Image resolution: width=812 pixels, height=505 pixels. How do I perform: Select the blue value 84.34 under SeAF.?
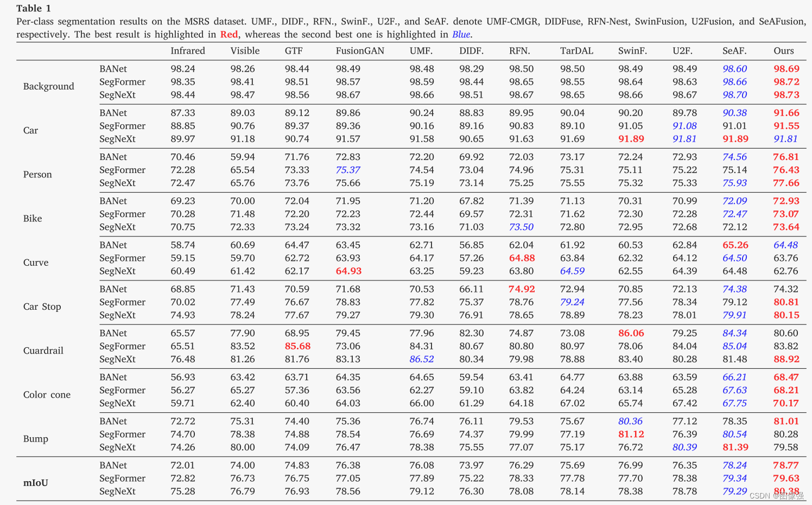[734, 333]
